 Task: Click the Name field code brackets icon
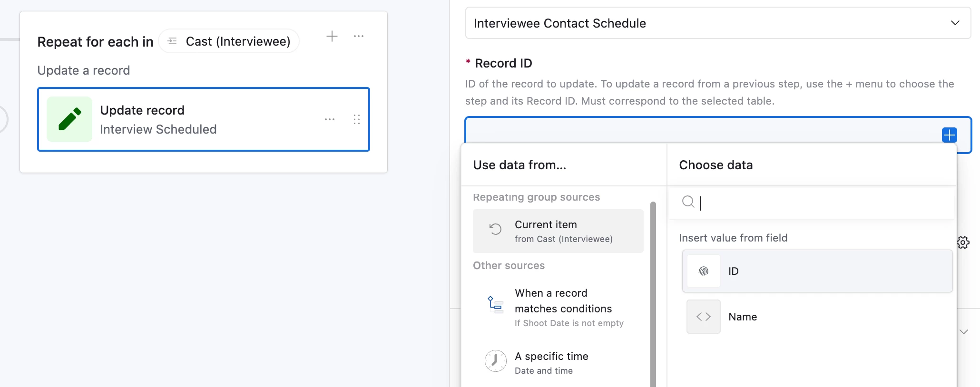point(704,317)
